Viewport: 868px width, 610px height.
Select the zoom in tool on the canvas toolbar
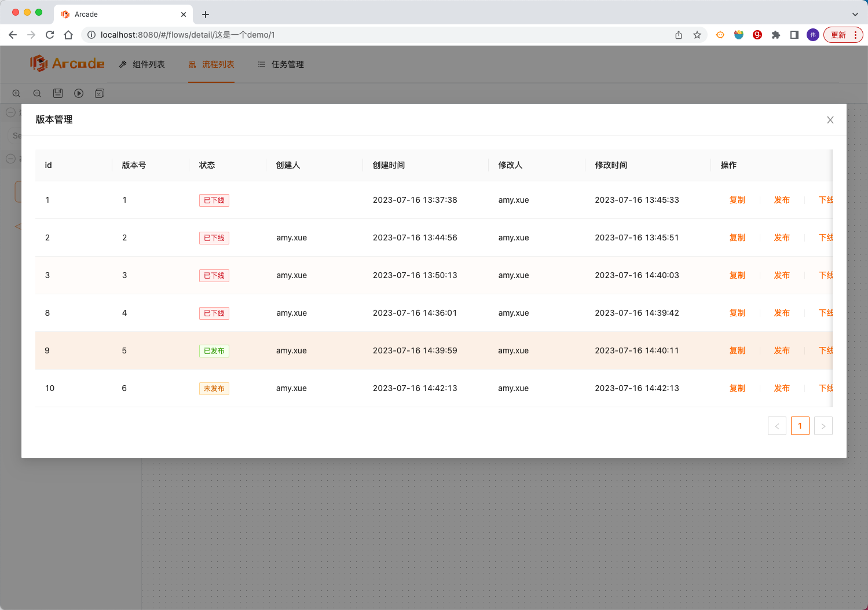(16, 93)
